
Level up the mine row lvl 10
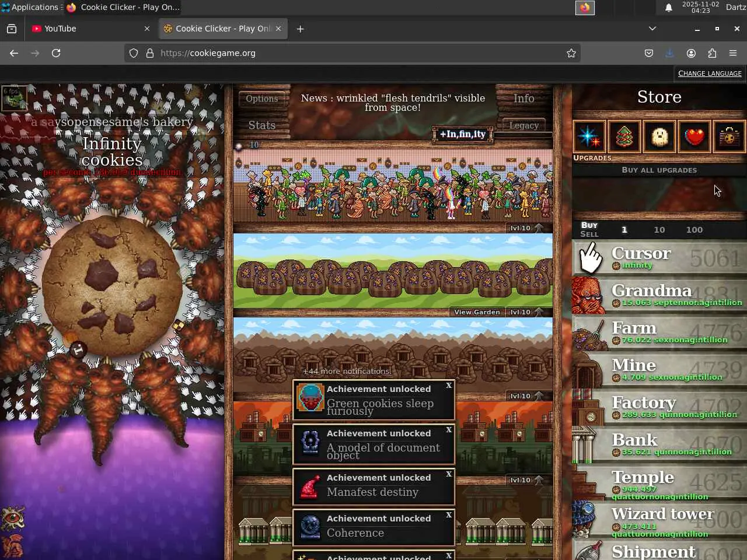click(526, 396)
